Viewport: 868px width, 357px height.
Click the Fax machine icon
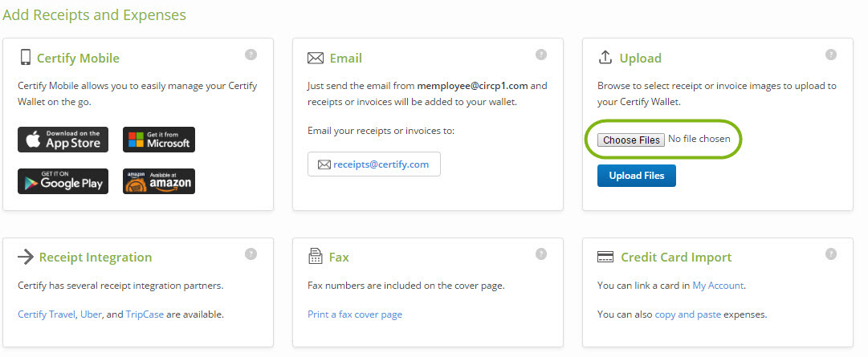tap(315, 256)
